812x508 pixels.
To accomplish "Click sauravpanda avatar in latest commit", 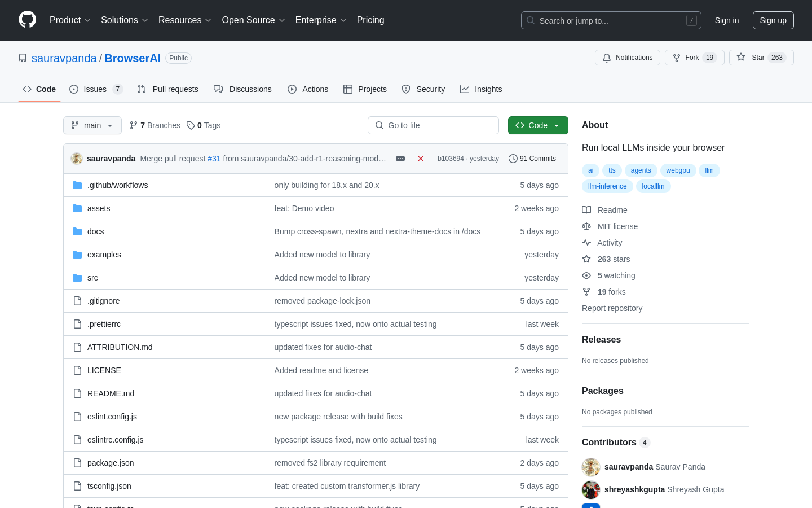I will pos(77,159).
